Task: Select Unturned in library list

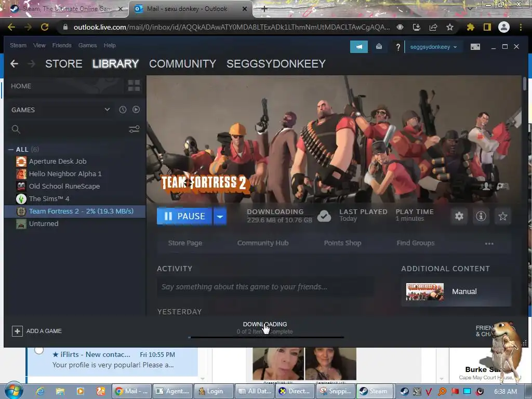Action: [44, 223]
